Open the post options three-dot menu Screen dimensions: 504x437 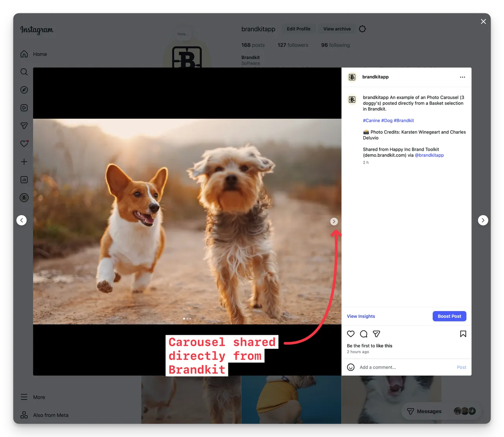pyautogui.click(x=462, y=77)
